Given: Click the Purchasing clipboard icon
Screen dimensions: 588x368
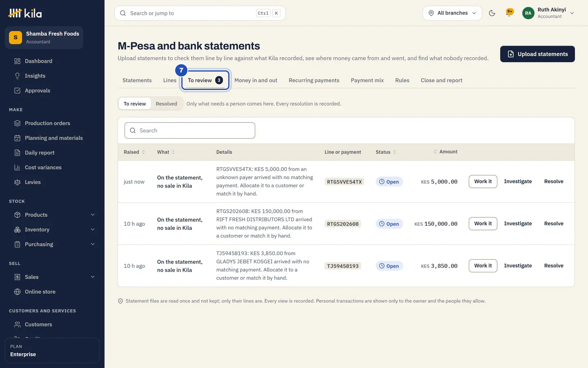Looking at the screenshot, I should [17, 245].
